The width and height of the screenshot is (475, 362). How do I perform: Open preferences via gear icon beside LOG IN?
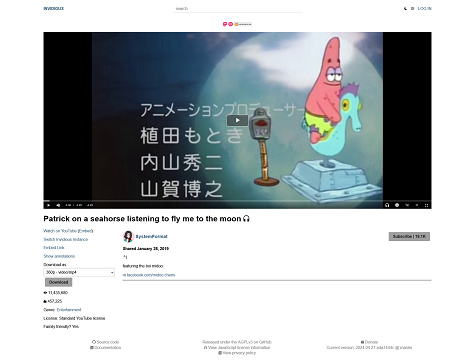412,9
